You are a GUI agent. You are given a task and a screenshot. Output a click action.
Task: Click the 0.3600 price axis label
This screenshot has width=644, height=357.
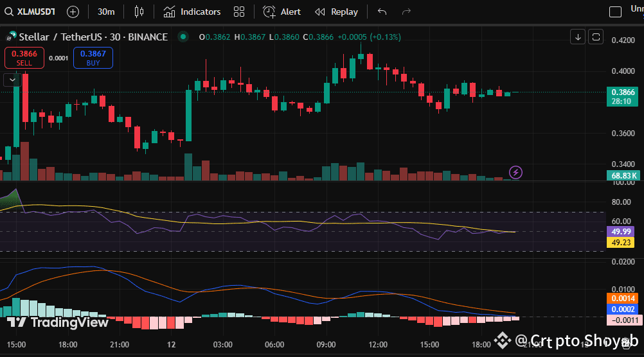coord(623,134)
